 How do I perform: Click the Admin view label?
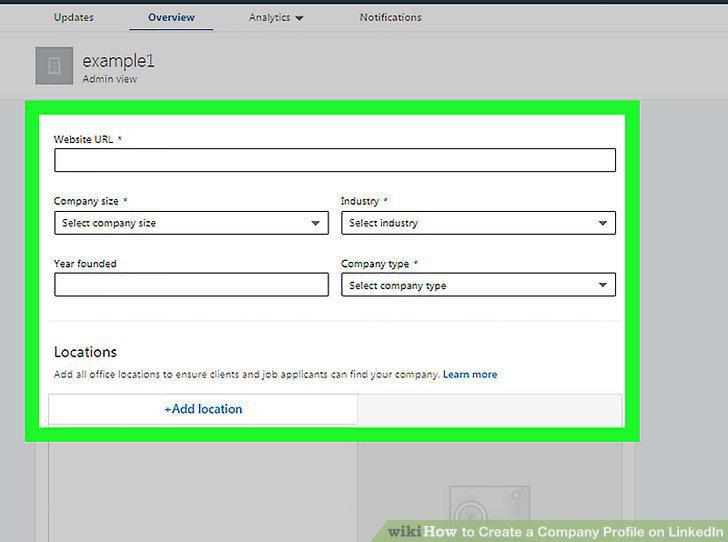pos(110,79)
